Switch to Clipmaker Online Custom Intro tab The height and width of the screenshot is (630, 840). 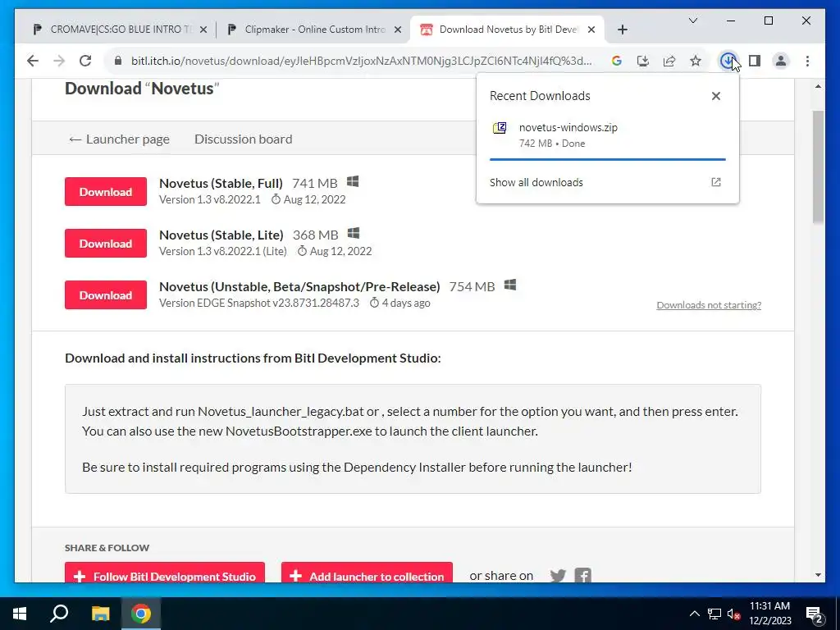tap(315, 30)
